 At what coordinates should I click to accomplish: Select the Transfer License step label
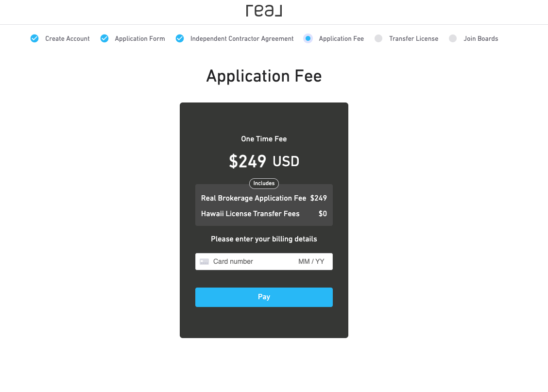point(414,38)
